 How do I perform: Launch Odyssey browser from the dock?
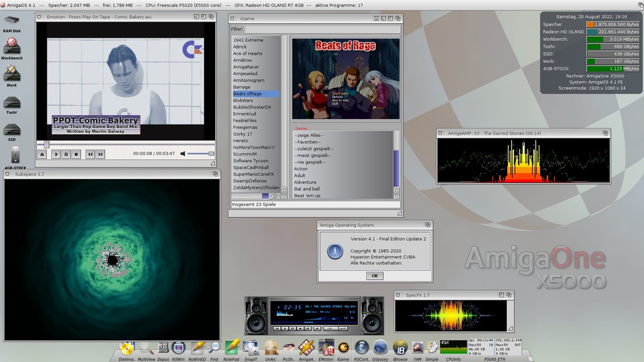click(380, 348)
